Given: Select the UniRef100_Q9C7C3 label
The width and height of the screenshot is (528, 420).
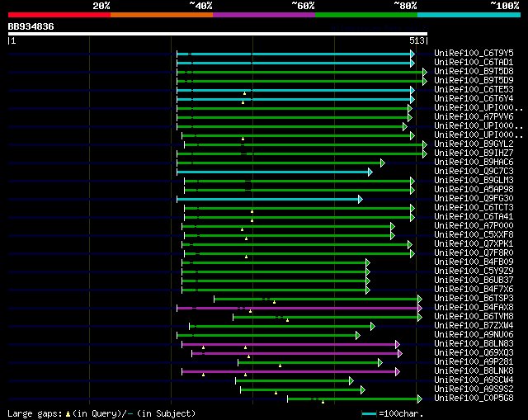Looking at the screenshot, I should 474,171.
